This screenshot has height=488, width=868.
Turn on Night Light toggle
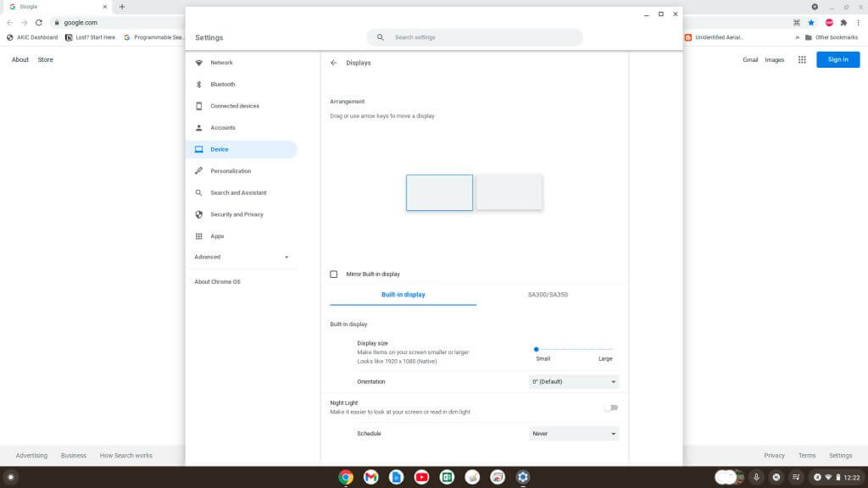(611, 408)
